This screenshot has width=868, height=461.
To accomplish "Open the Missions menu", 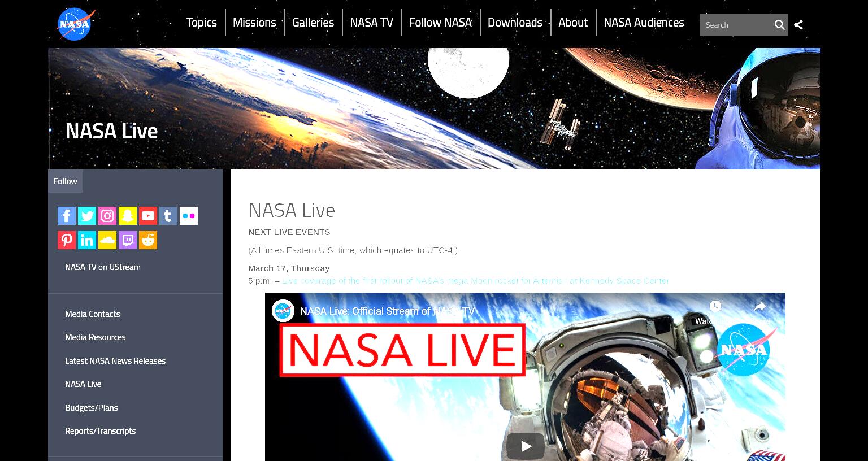I will (x=254, y=23).
